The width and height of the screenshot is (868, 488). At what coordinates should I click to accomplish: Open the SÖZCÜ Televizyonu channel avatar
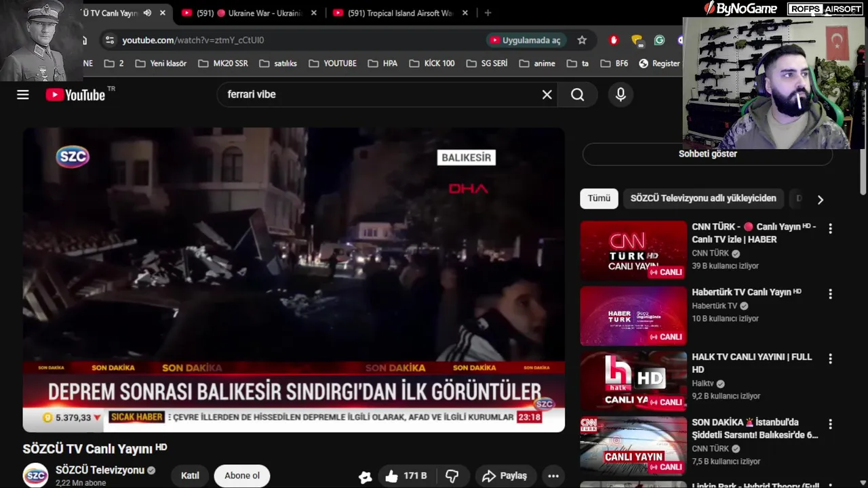(35, 475)
